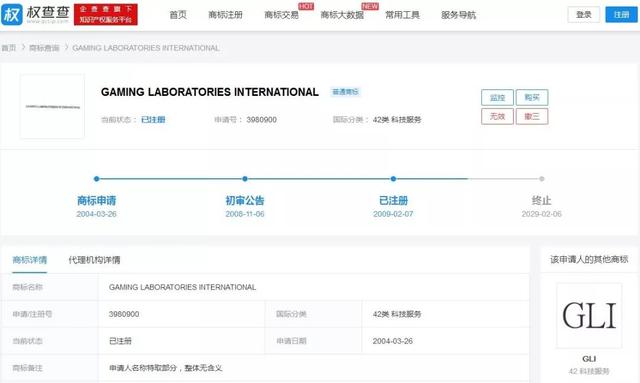Viewport: 640px width, 383px height.
Task: Open the trademark image thumbnail
Action: [x=52, y=107]
